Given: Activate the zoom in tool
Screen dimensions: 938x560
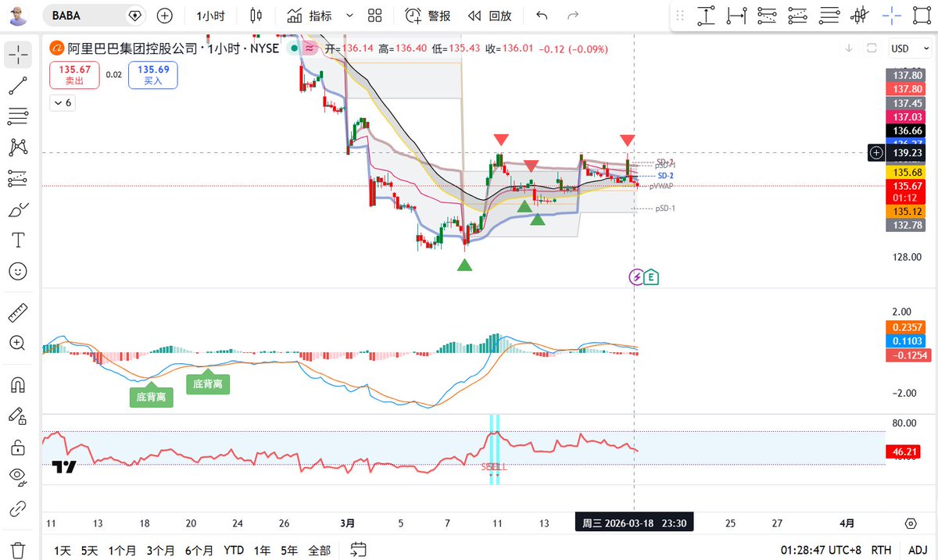Looking at the screenshot, I should click(18, 343).
